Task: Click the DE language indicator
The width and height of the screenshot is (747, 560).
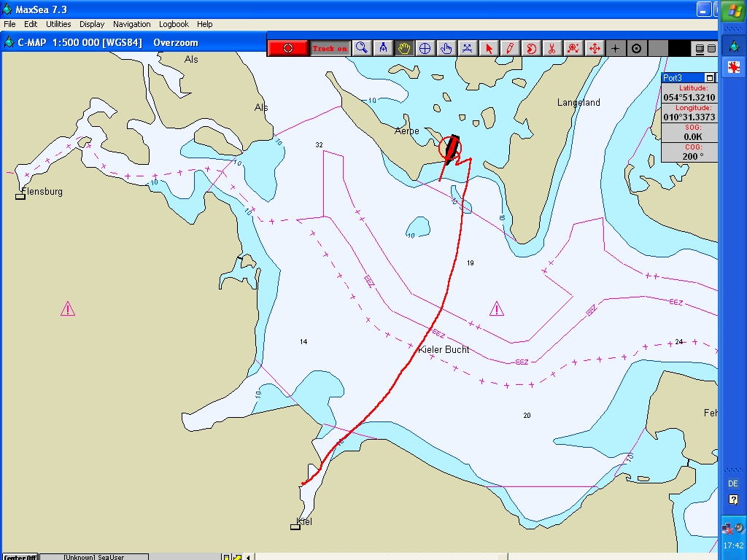Action: click(x=732, y=483)
